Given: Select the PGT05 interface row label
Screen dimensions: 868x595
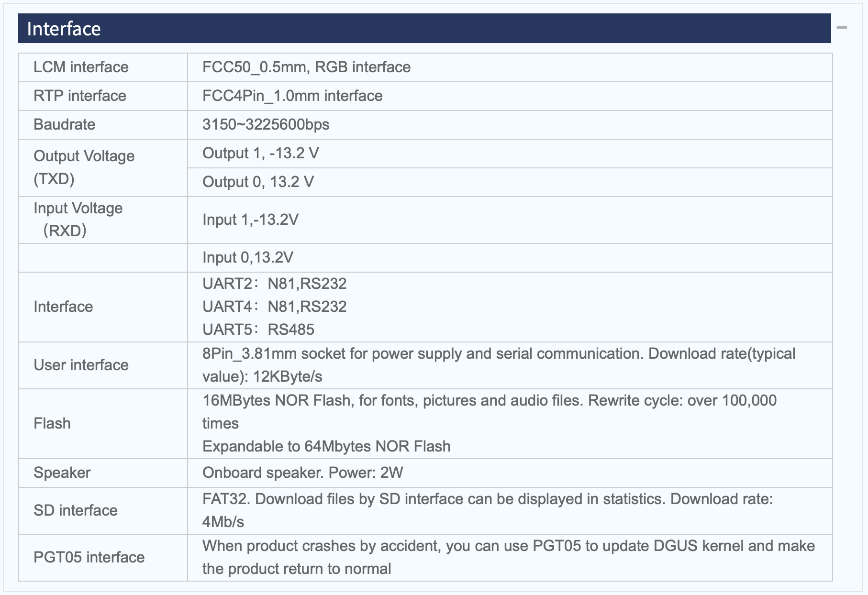Looking at the screenshot, I should [x=89, y=558].
